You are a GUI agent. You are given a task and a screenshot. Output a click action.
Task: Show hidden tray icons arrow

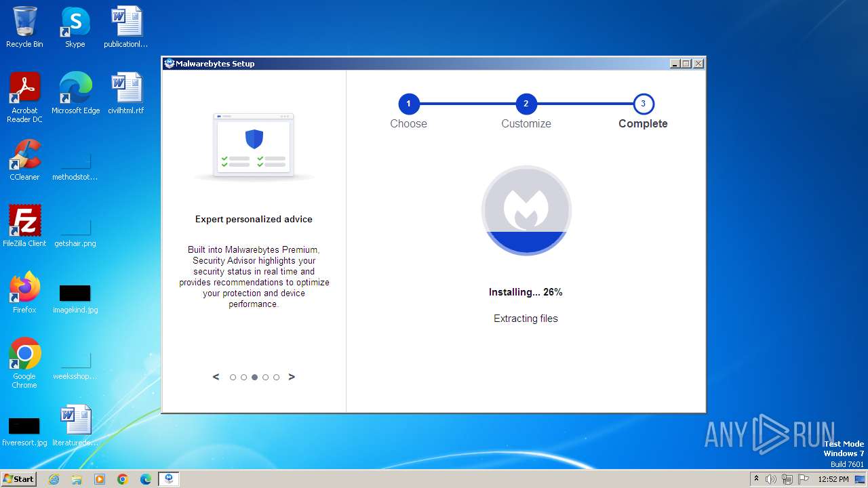tap(756, 479)
